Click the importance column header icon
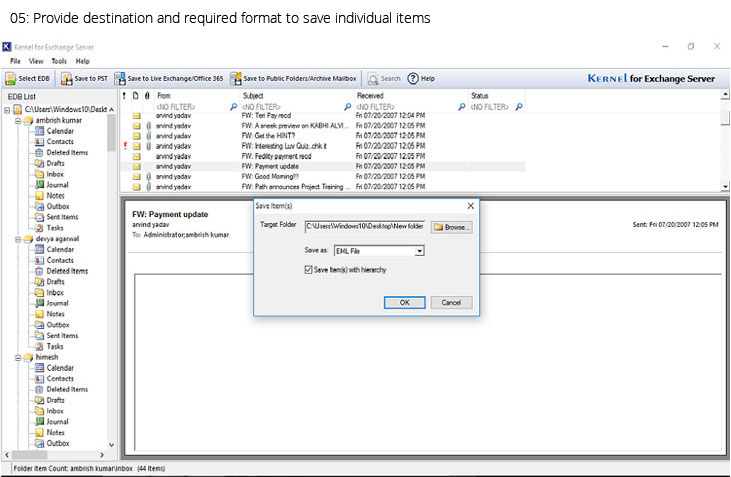This screenshot has height=477, width=731. pos(124,96)
